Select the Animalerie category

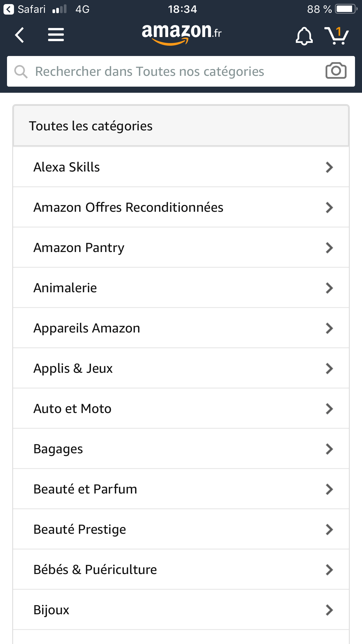[x=65, y=288]
